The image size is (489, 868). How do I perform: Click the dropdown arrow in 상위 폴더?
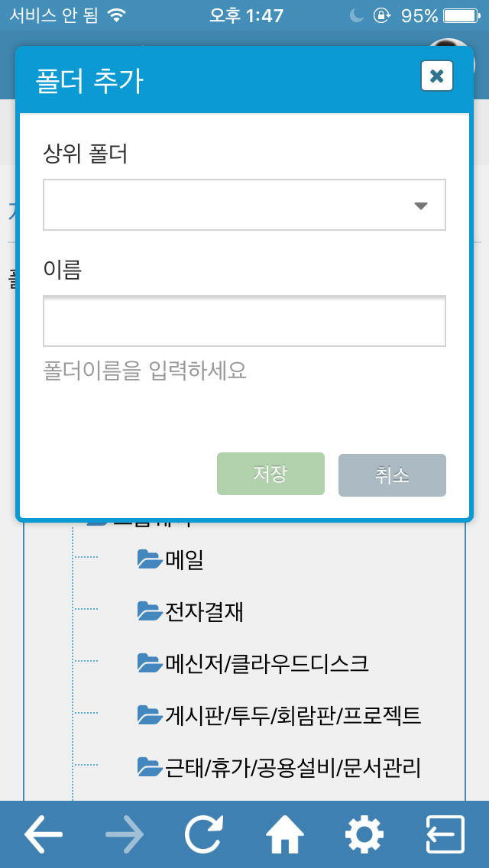click(421, 206)
